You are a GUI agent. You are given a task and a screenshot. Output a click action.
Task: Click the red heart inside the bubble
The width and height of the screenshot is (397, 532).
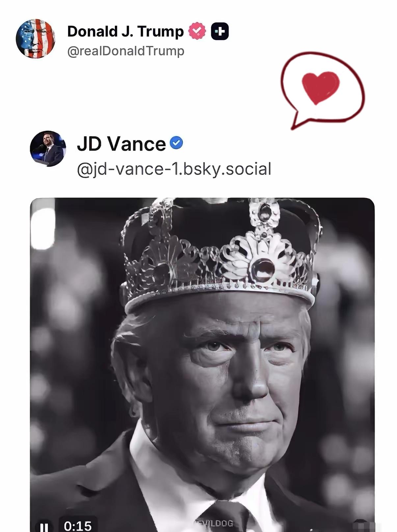tap(321, 87)
